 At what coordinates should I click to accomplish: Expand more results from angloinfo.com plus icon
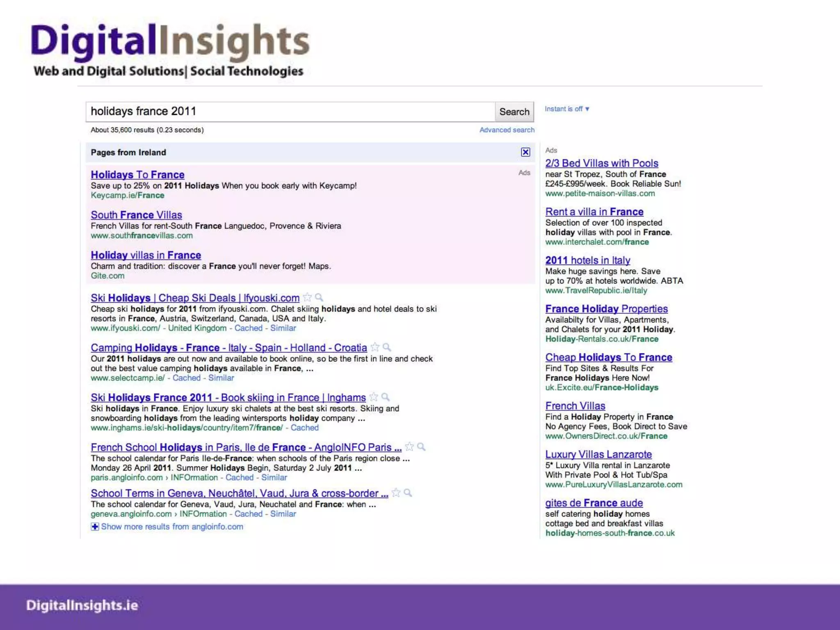(x=95, y=527)
